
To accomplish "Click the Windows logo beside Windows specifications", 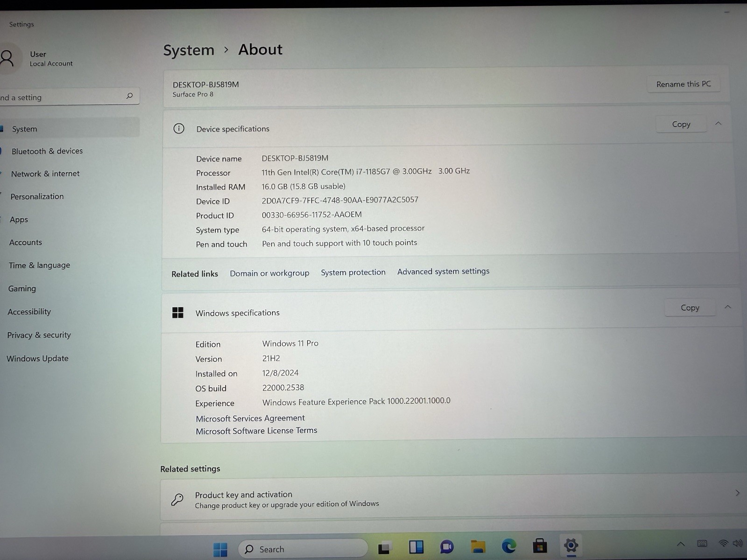I will pos(178,312).
